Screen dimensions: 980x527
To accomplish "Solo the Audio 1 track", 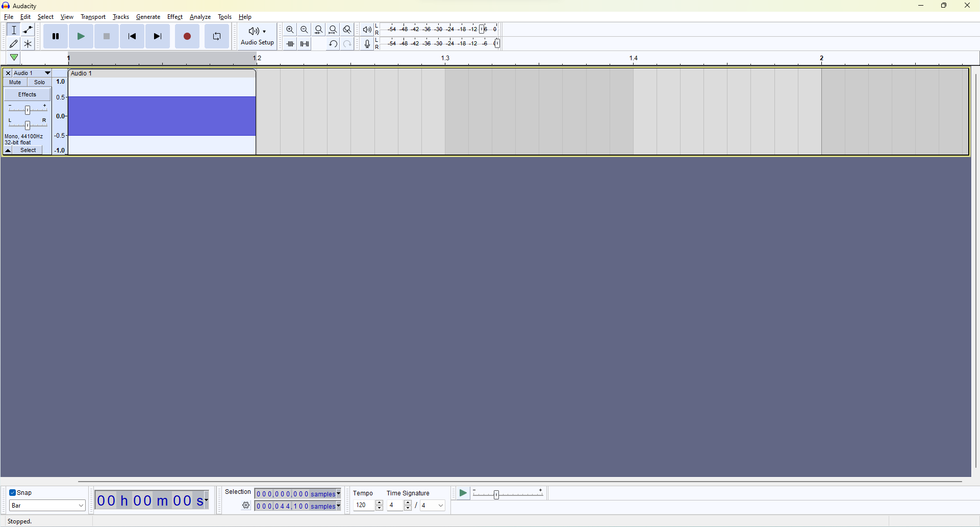I will (39, 82).
